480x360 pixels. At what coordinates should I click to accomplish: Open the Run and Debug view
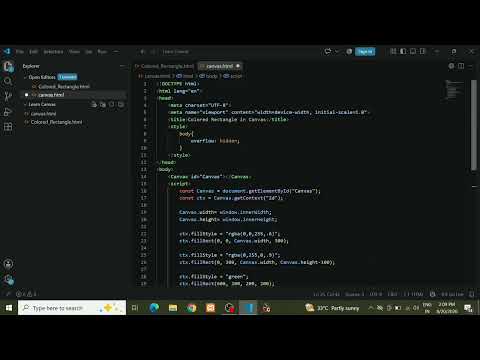8,112
